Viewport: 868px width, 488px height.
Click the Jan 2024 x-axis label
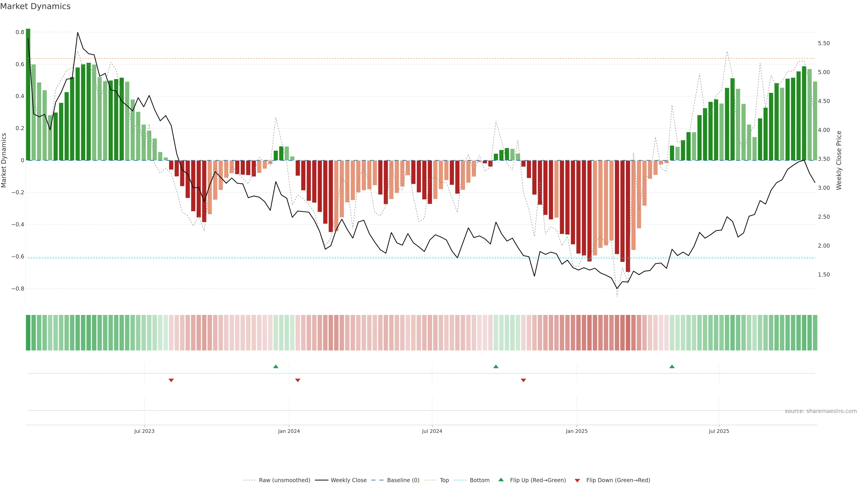click(289, 431)
